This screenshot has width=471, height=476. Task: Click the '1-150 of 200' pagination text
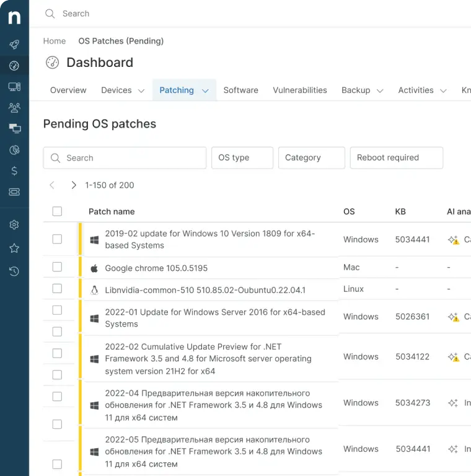click(x=110, y=185)
